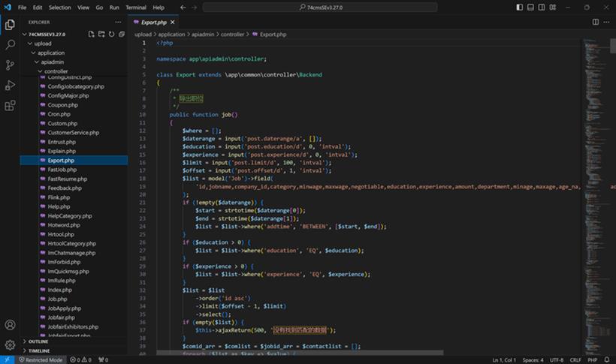Select the Export.php tab
Viewport: 616px width, 364px height.
[153, 23]
